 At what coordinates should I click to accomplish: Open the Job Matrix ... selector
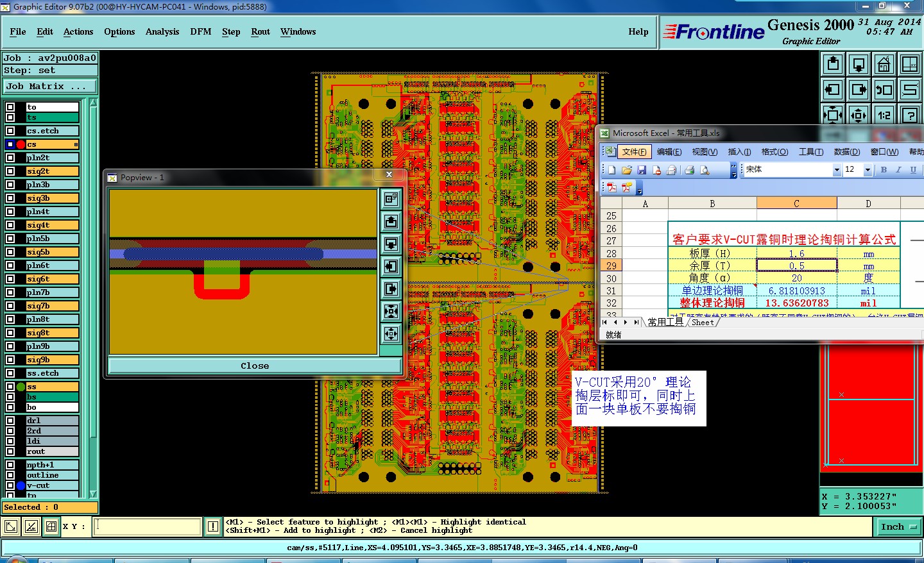(50, 86)
